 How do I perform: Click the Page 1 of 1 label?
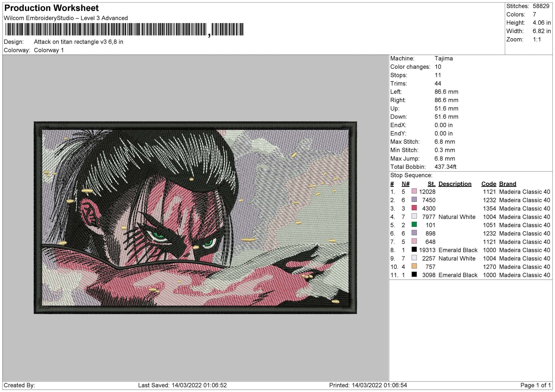click(x=536, y=385)
